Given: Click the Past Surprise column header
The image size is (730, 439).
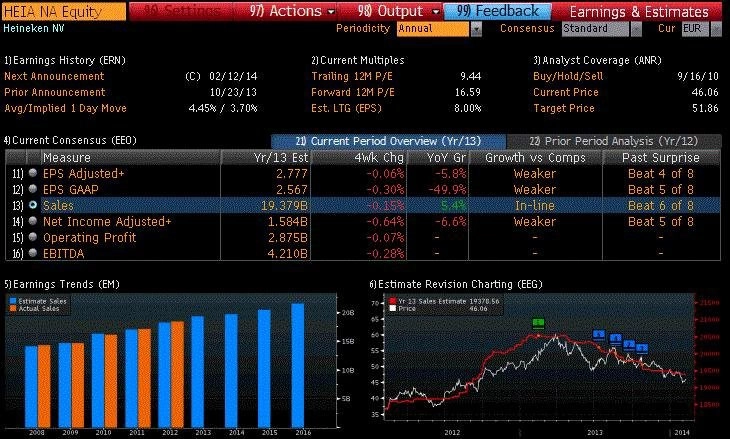Looking at the screenshot, I should (661, 158).
